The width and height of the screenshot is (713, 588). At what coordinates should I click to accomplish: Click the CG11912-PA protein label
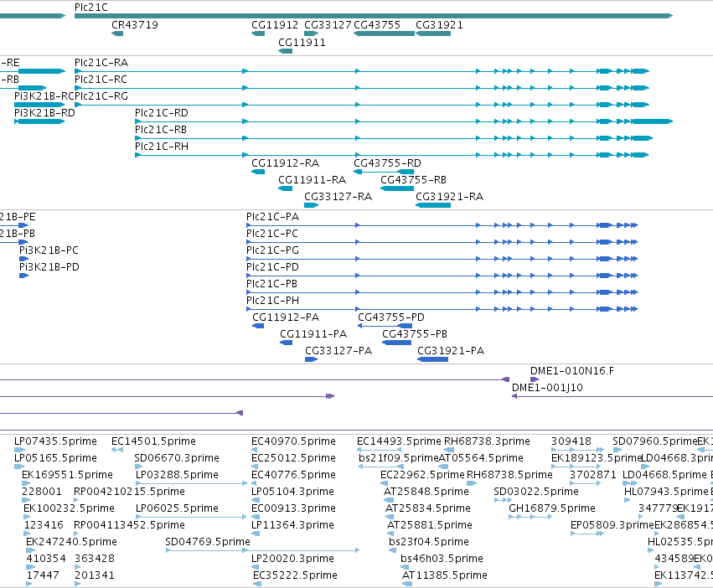coord(286,318)
